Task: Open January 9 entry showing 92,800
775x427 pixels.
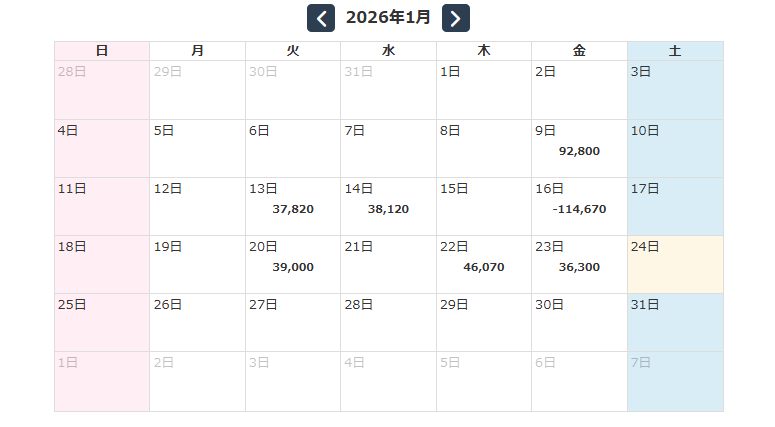Action: (579, 151)
